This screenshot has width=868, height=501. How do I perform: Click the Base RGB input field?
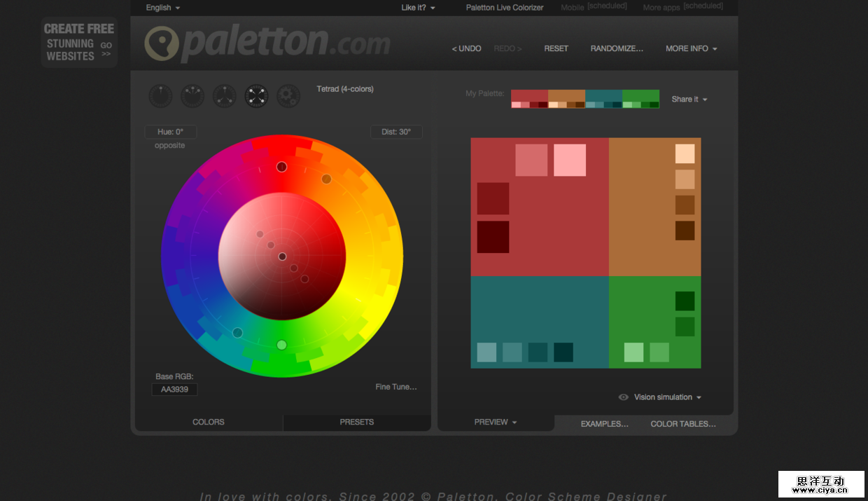point(174,390)
